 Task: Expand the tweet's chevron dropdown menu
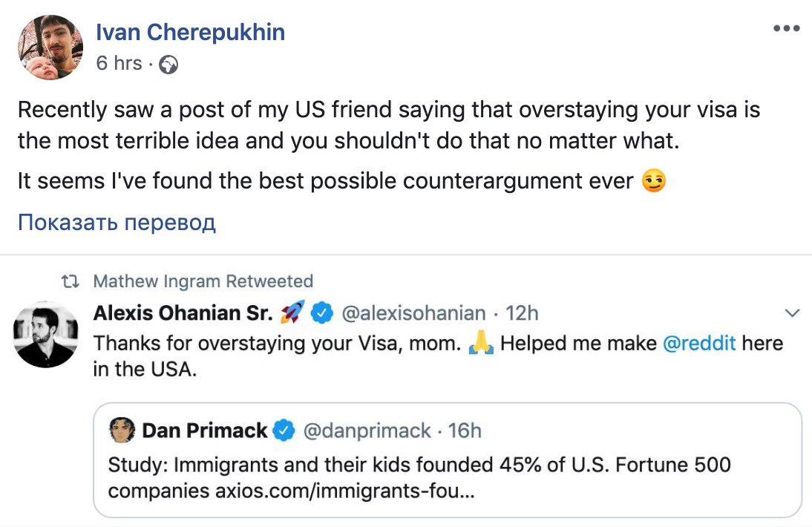[x=792, y=314]
